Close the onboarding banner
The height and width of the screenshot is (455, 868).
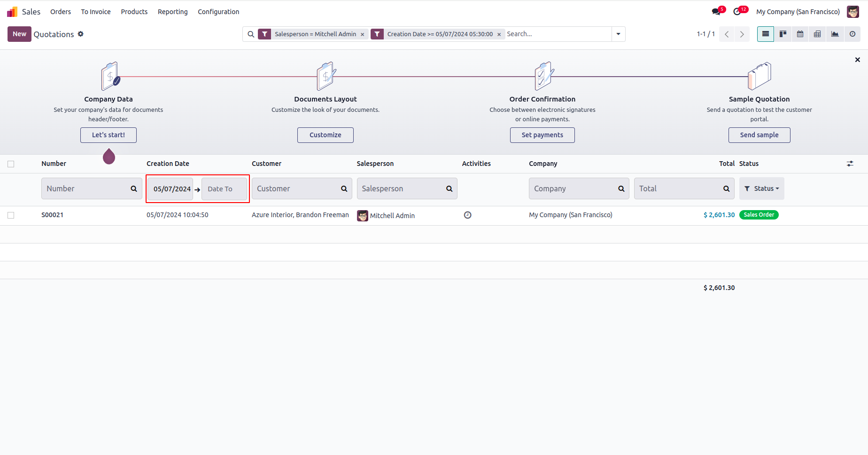click(858, 60)
